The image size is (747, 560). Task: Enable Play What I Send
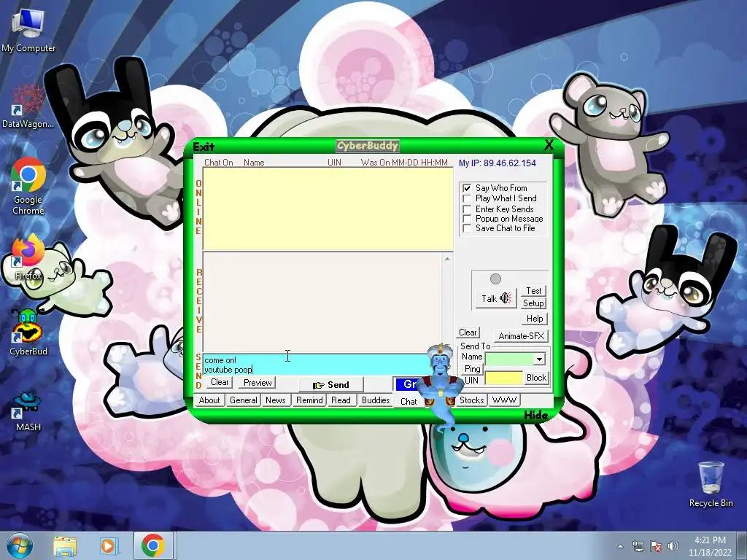(x=467, y=198)
